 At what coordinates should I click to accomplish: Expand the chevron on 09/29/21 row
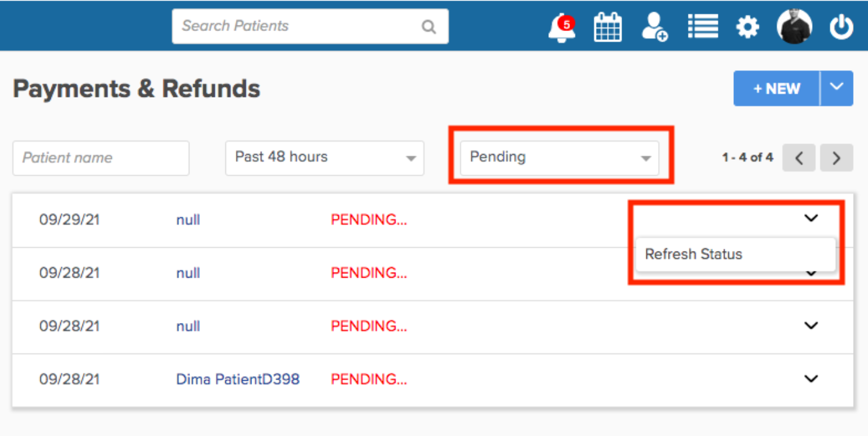[x=811, y=218]
